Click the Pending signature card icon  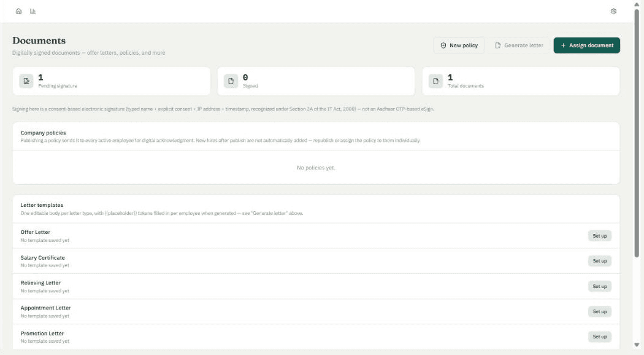click(x=26, y=81)
